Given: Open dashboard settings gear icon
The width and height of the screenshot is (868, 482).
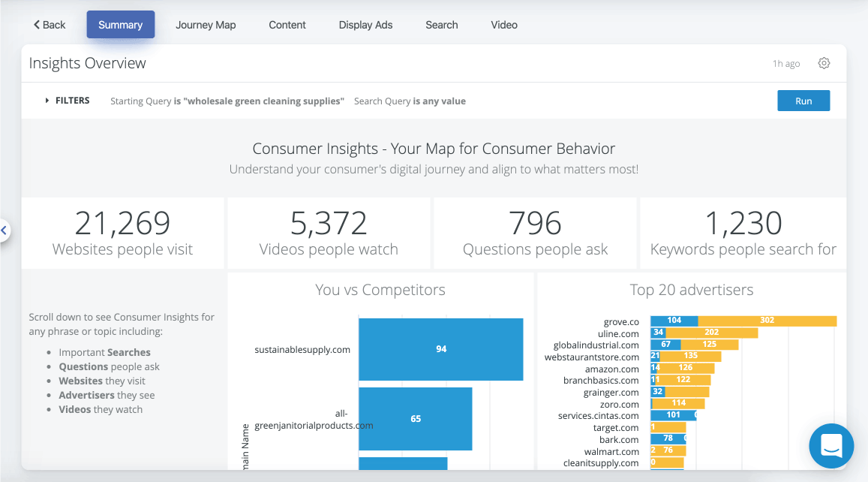Looking at the screenshot, I should 824,63.
